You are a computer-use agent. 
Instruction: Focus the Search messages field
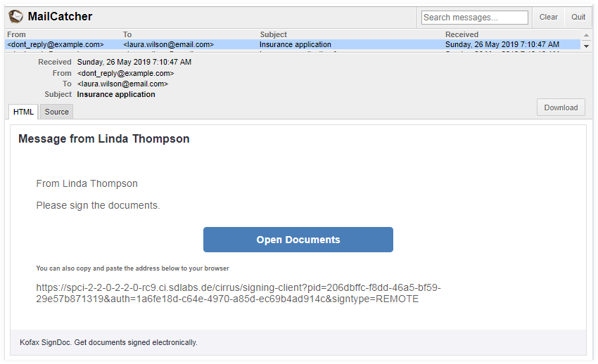[475, 18]
